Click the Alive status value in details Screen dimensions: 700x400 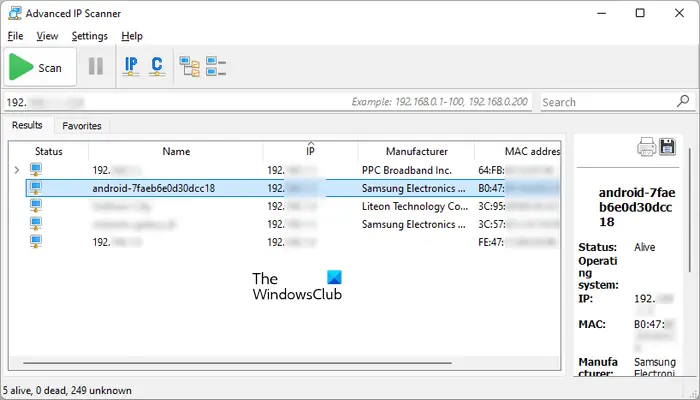tap(644, 247)
